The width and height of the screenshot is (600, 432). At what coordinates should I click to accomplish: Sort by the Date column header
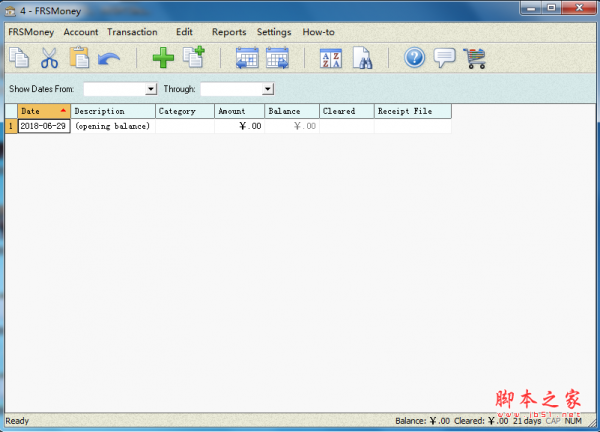(44, 111)
